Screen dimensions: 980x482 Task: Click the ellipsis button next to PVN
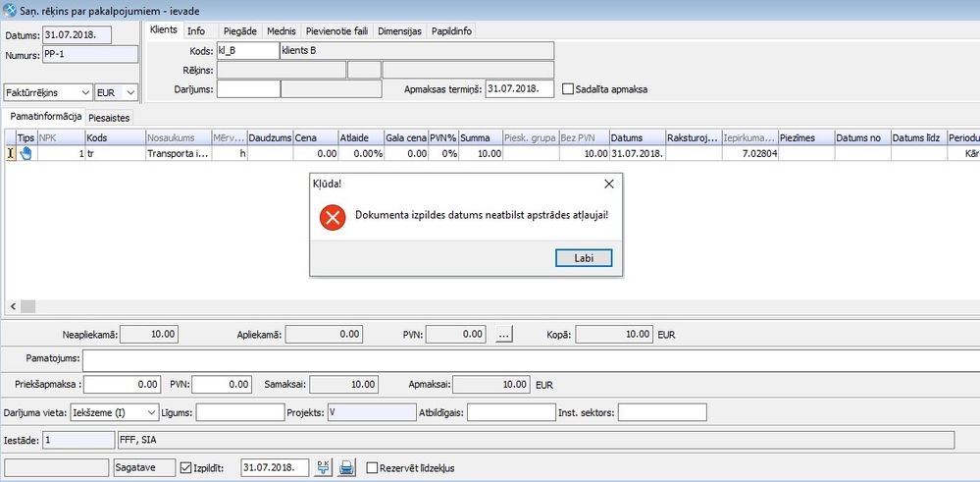tap(504, 335)
